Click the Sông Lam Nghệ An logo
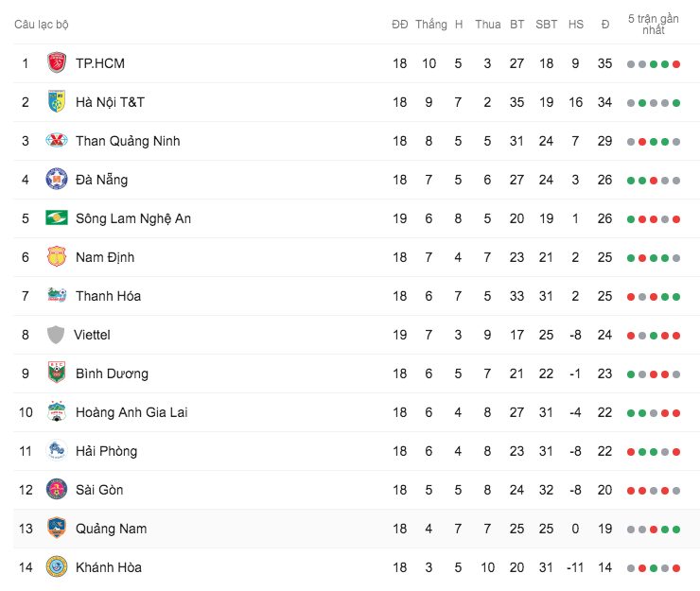Viewport: 700px width, 591px height. click(57, 218)
